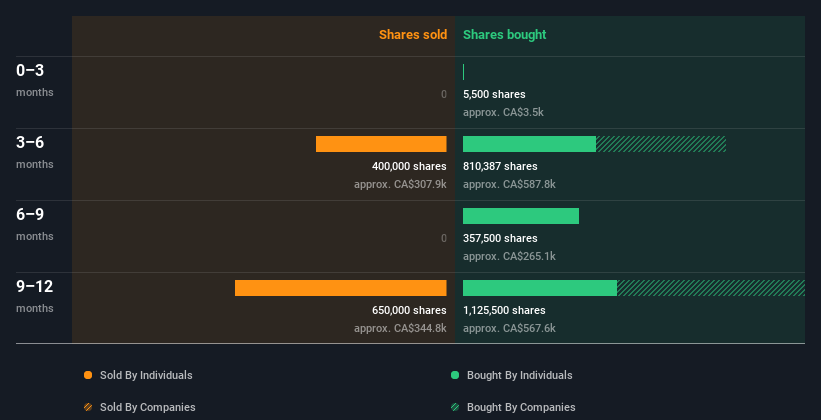
Task: Click the Shares sold column header
Action: [x=413, y=35]
